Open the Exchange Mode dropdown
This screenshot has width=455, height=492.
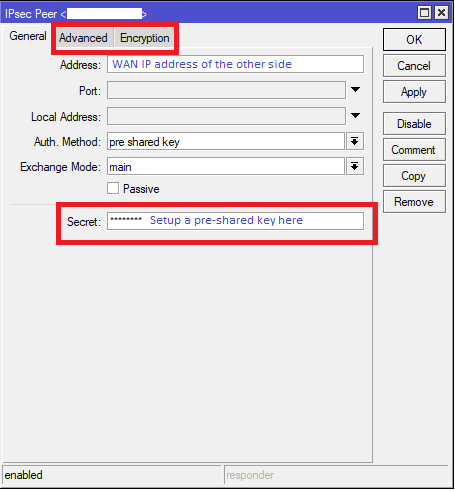coord(354,166)
